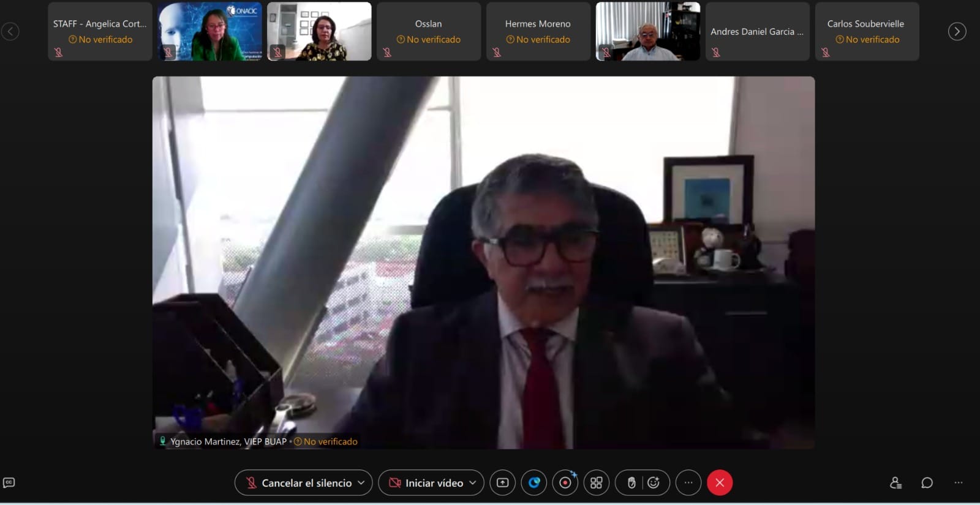Image resolution: width=980 pixels, height=505 pixels.
Task: Open the emoji reactions icon
Action: 654,483
